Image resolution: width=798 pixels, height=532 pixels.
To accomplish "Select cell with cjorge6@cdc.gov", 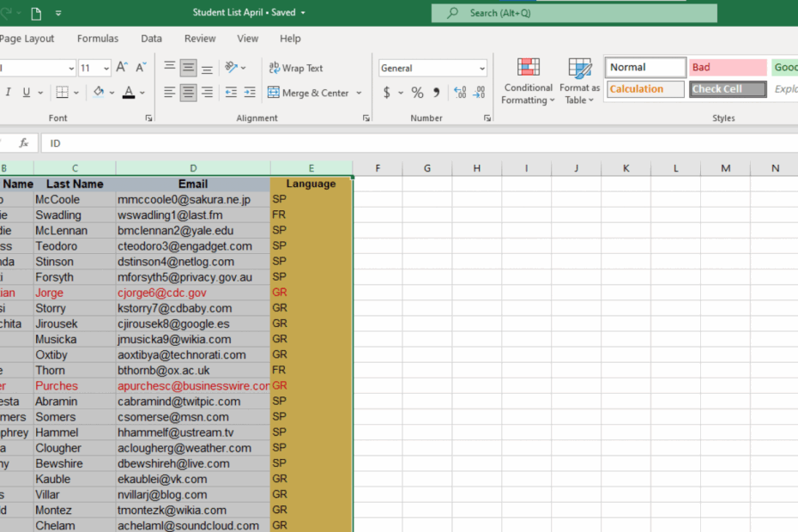I will pyautogui.click(x=193, y=293).
